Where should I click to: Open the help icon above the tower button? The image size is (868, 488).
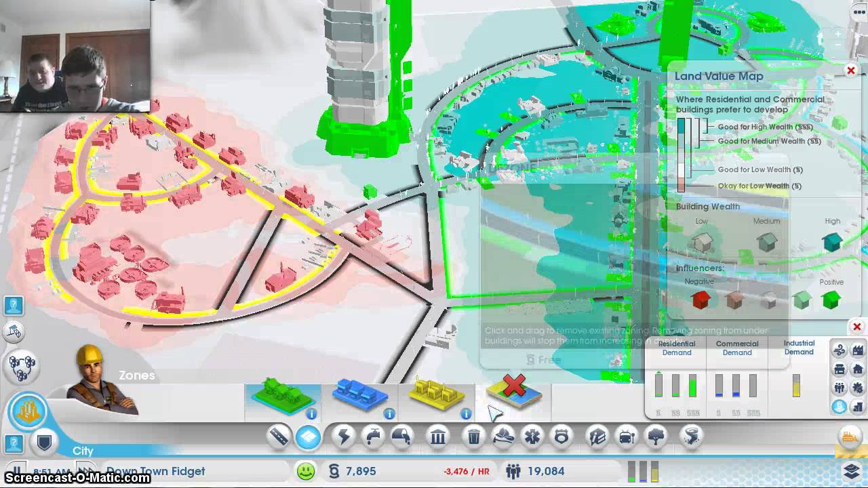click(14, 306)
